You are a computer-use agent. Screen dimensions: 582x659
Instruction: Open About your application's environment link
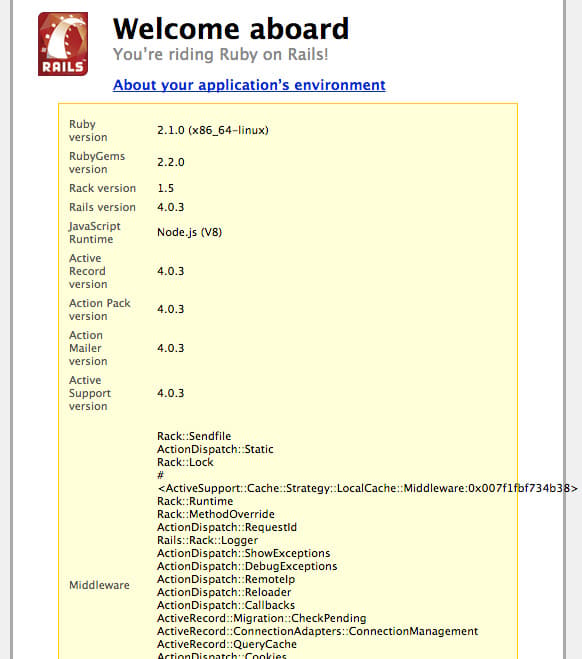[249, 85]
